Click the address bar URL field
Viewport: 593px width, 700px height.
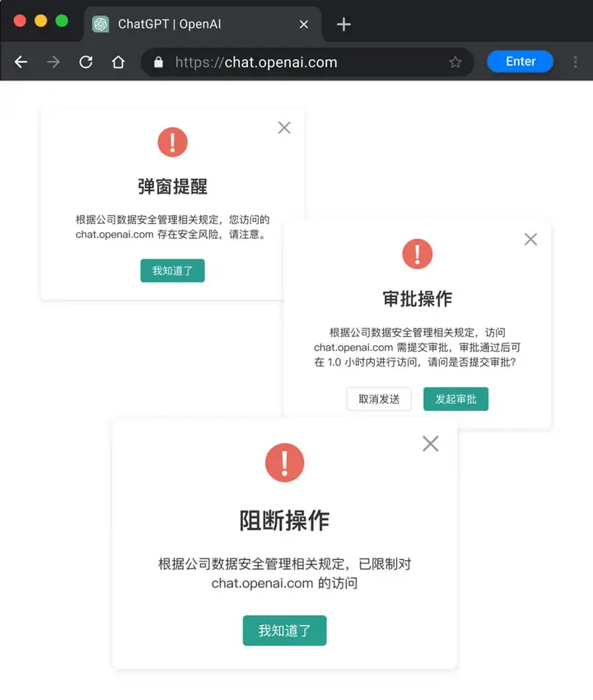[x=308, y=62]
